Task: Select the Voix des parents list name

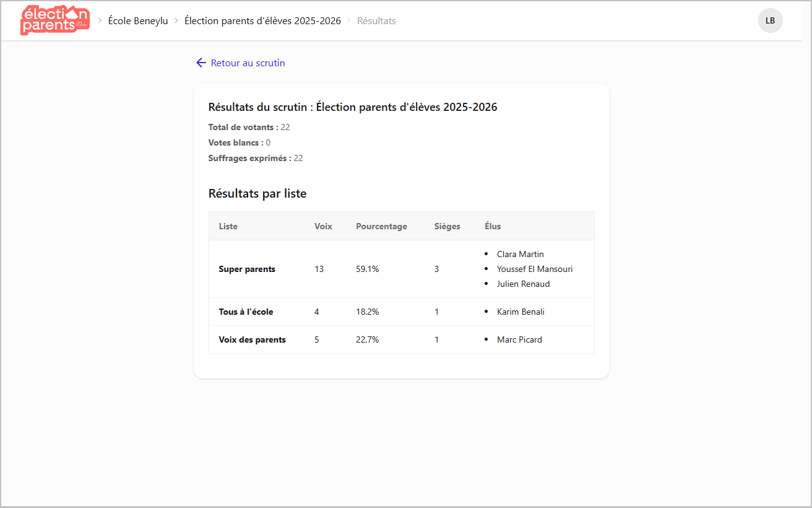Action: click(252, 339)
